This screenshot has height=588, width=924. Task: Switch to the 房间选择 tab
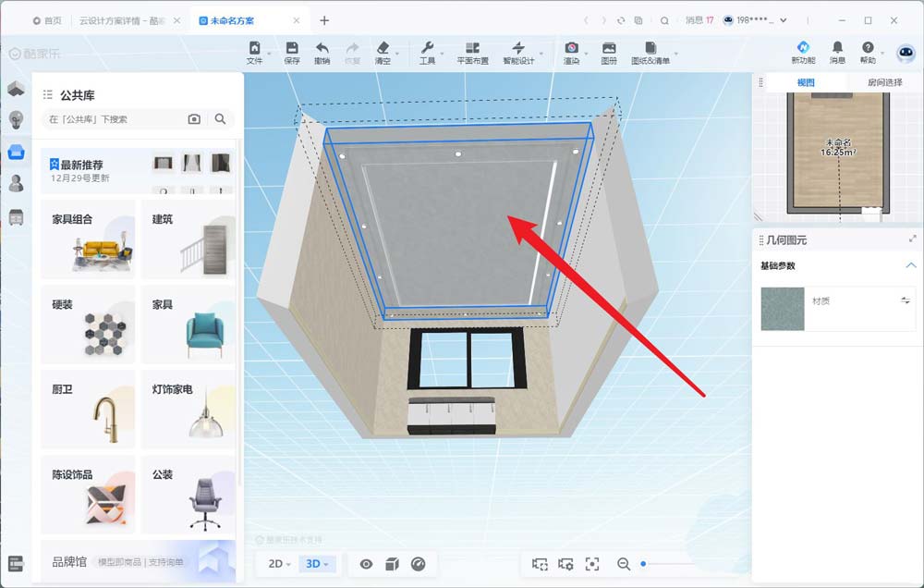pyautogui.click(x=884, y=83)
